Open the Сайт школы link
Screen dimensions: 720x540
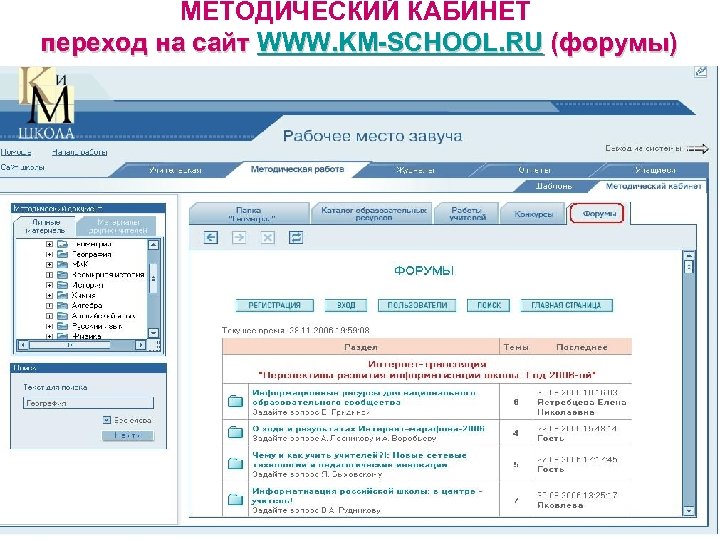(x=22, y=167)
